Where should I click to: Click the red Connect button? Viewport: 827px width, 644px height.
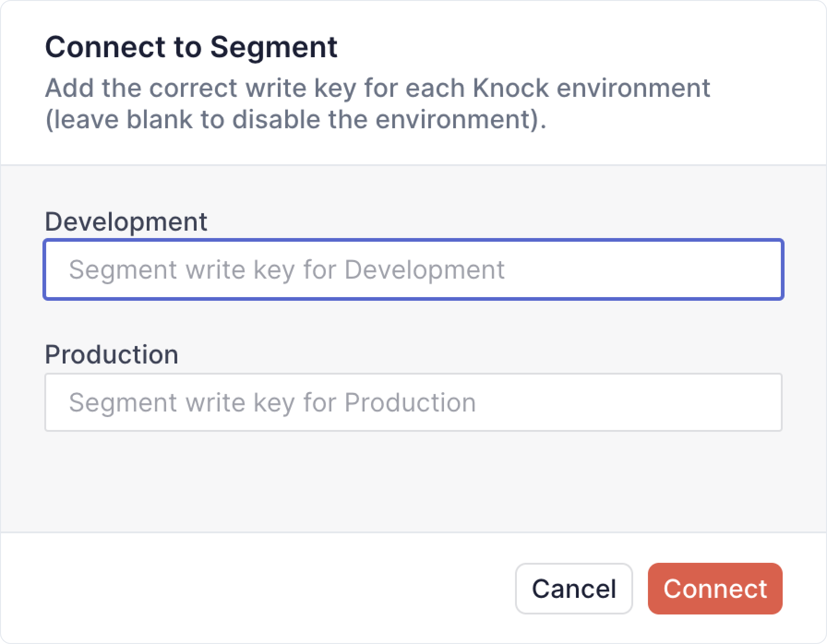tap(715, 589)
